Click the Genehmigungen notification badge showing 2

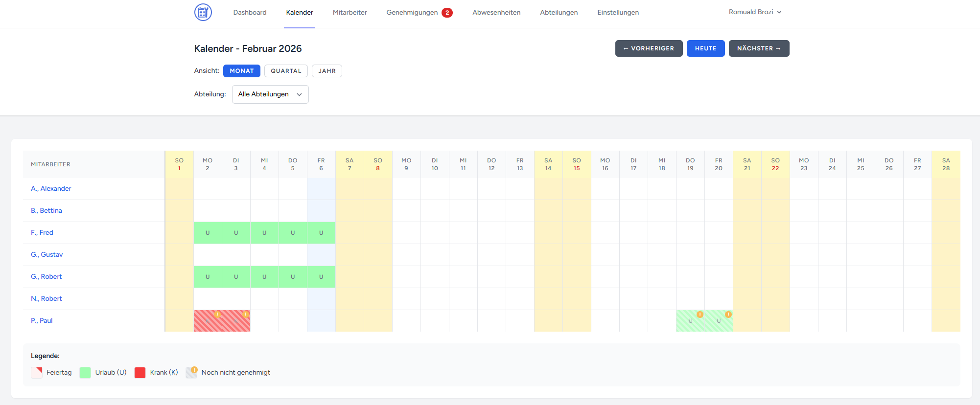tap(447, 13)
